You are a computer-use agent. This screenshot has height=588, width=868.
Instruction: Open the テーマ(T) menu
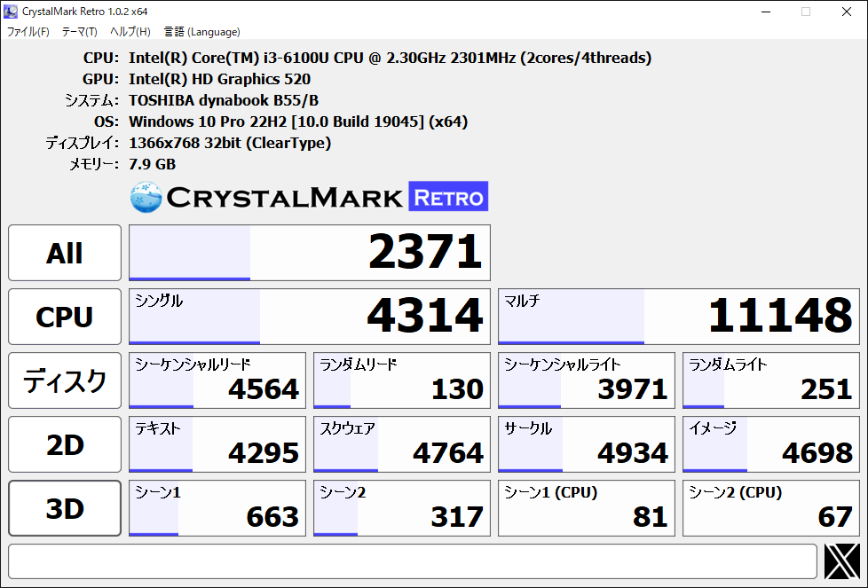(80, 32)
